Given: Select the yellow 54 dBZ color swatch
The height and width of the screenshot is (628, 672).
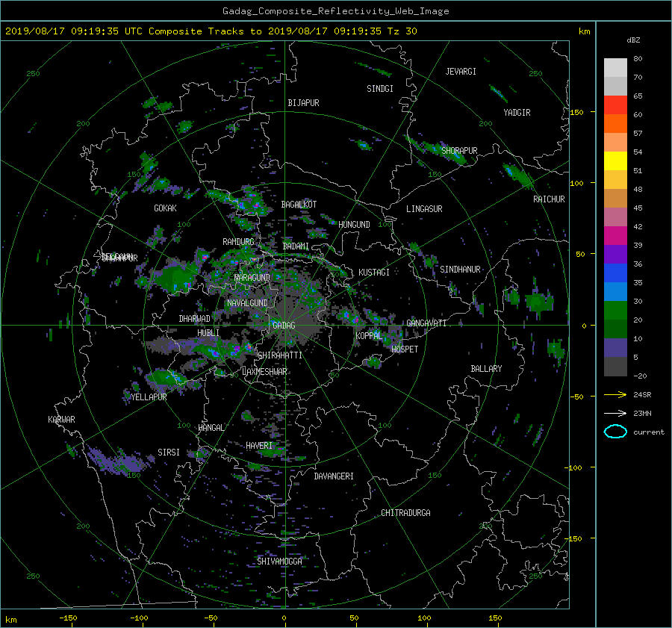Looking at the screenshot, I should (x=615, y=161).
